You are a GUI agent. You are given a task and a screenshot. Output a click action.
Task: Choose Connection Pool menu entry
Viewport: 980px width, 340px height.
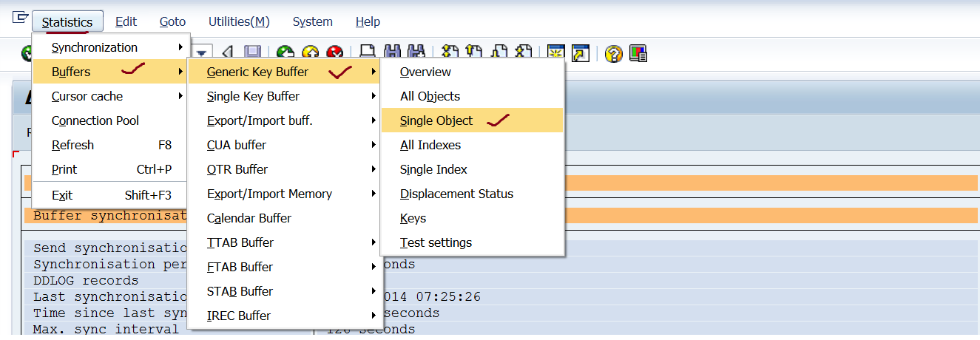[111, 120]
